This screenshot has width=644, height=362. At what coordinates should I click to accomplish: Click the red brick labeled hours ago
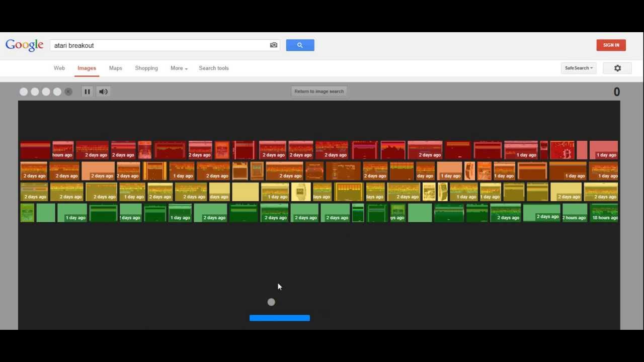tap(63, 150)
